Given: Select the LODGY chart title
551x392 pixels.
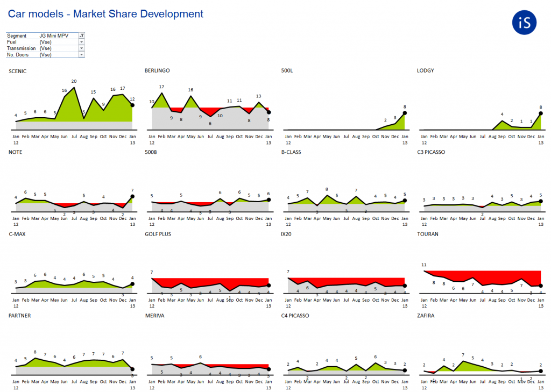Looking at the screenshot, I should [425, 70].
